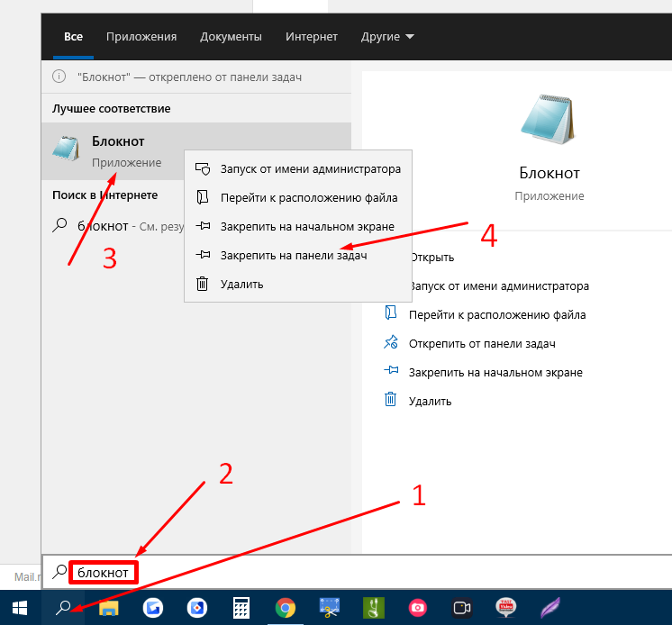Click Закрепить на начальном экране in right panel
The image size is (672, 625).
tap(495, 372)
